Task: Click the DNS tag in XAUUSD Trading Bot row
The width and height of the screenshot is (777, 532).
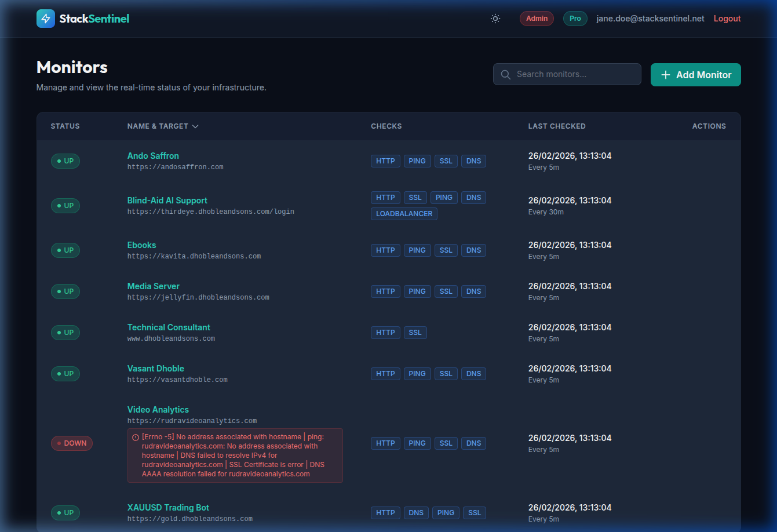Action: [417, 513]
